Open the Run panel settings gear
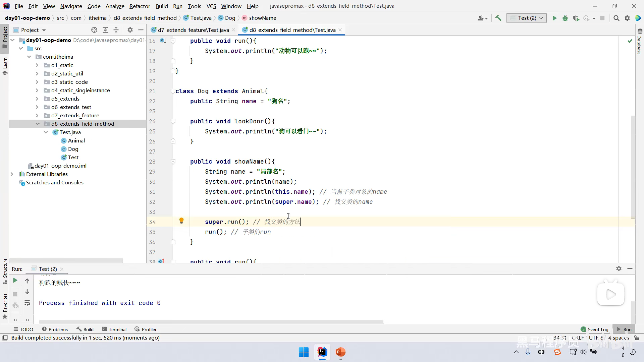 (619, 268)
